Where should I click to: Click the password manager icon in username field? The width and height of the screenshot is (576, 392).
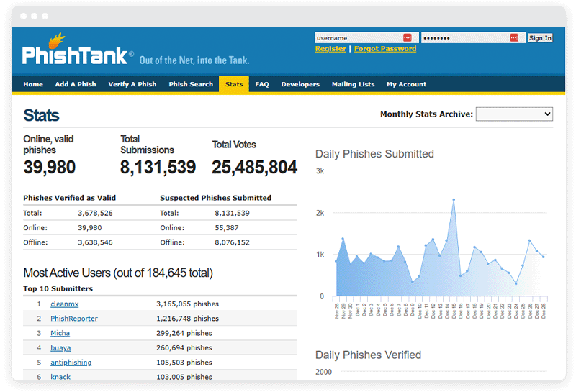click(x=408, y=38)
